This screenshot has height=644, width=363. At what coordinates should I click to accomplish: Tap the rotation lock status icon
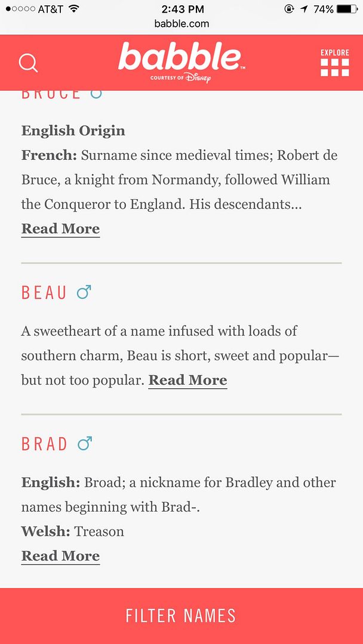point(290,9)
